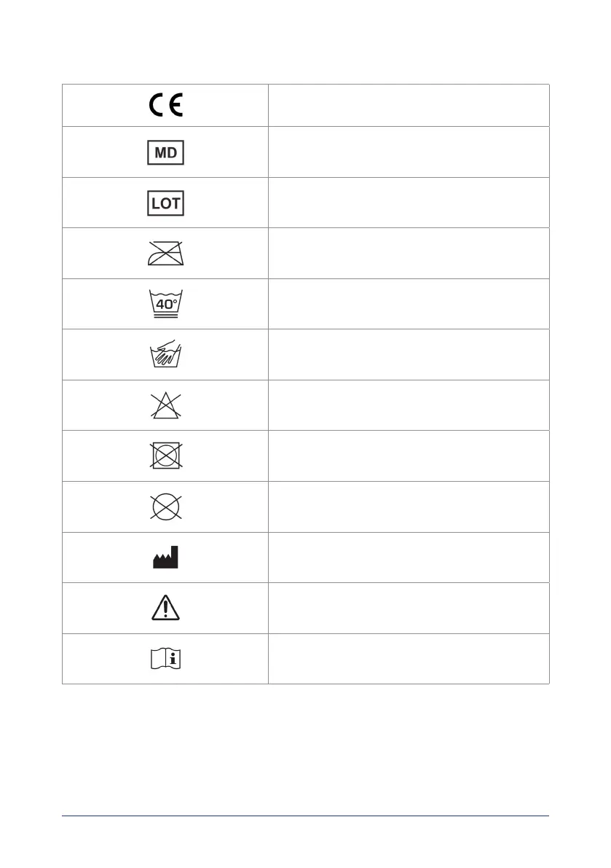Click the blank cell next to MD symbol
The height and width of the screenshot is (868, 611).
[x=409, y=152]
